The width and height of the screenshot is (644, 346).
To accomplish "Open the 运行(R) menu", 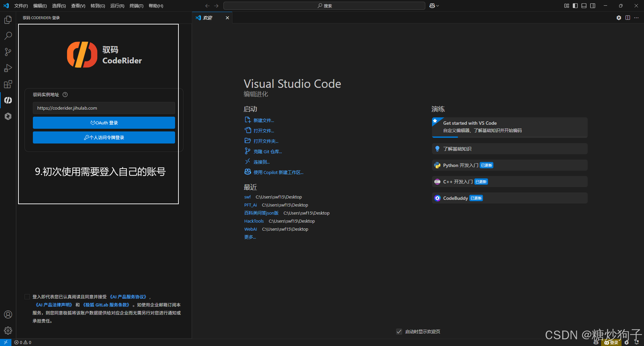I will [x=117, y=6].
